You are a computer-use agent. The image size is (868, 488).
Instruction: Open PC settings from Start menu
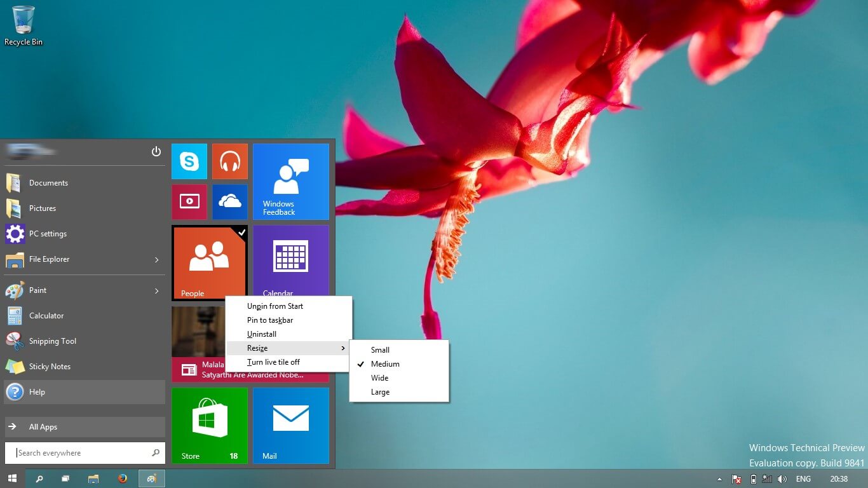pos(48,234)
